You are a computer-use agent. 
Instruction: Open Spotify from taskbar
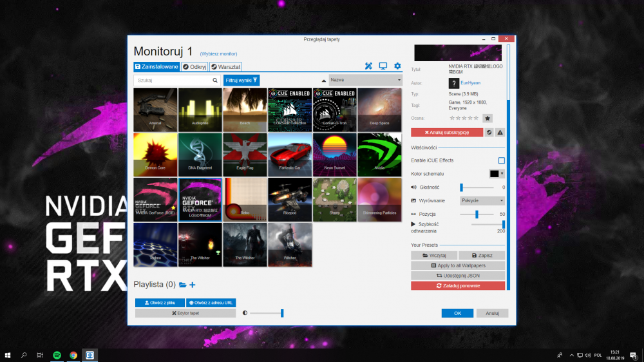(57, 356)
